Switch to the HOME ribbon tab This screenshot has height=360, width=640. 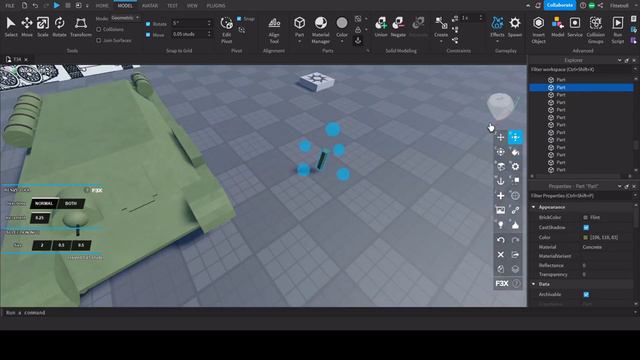[x=102, y=6]
